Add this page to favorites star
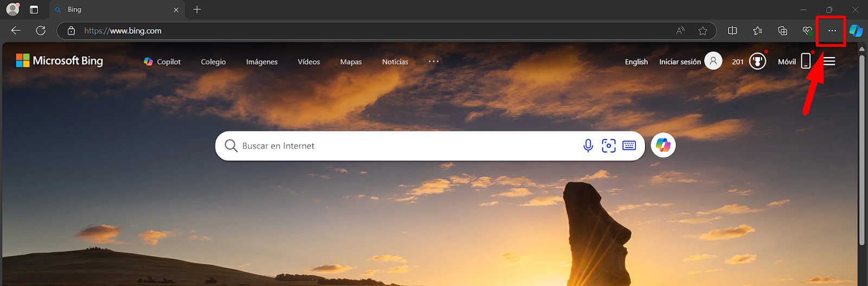This screenshot has height=286, width=868. 703,31
